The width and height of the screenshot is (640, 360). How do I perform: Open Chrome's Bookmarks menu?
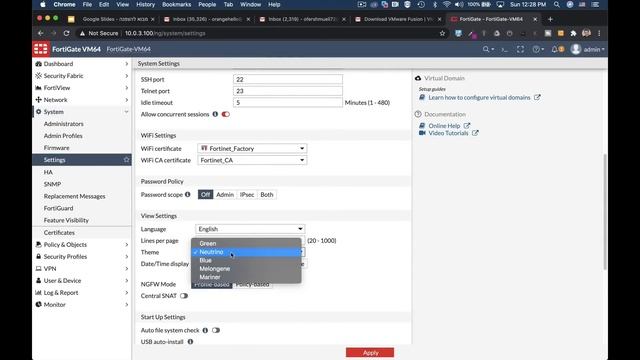point(176,4)
